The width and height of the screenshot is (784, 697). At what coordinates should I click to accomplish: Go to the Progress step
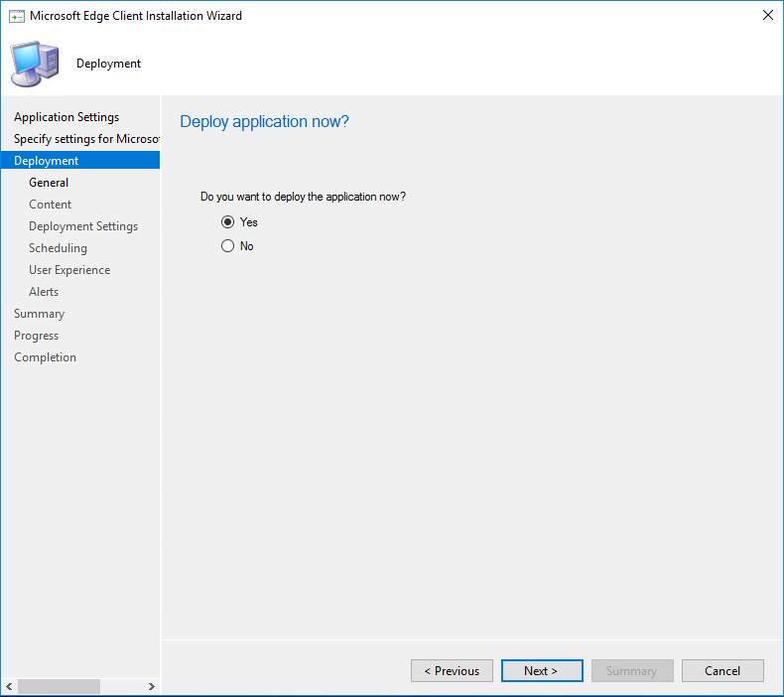[x=36, y=336]
